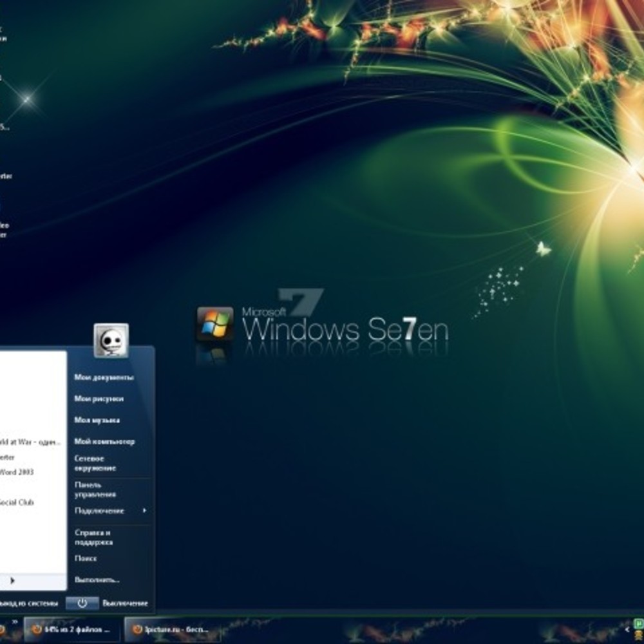Open Панель управления from the Start menu
This screenshot has height=644, width=644.
pos(95,489)
